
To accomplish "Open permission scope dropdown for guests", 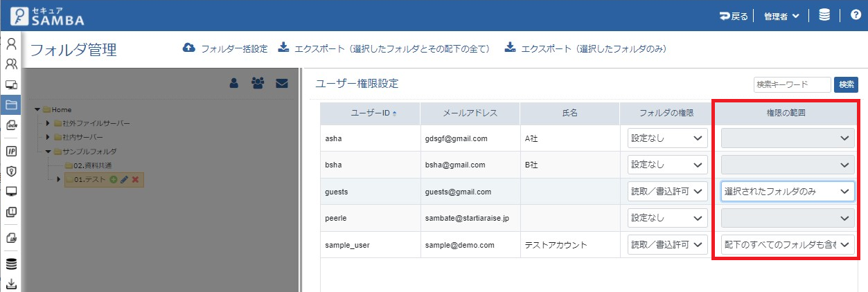I will tap(788, 192).
